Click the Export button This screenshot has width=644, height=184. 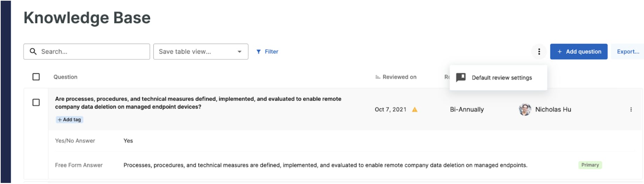(x=628, y=52)
